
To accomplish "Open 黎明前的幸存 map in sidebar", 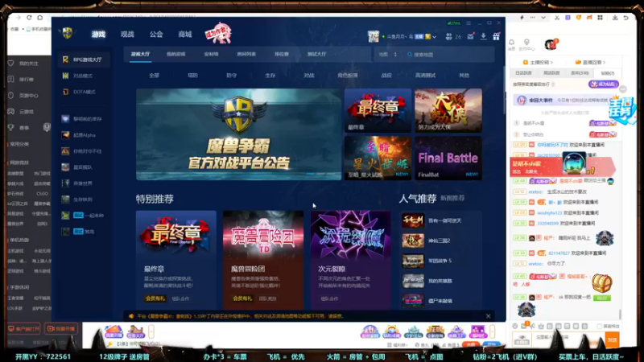I will 84,119.
